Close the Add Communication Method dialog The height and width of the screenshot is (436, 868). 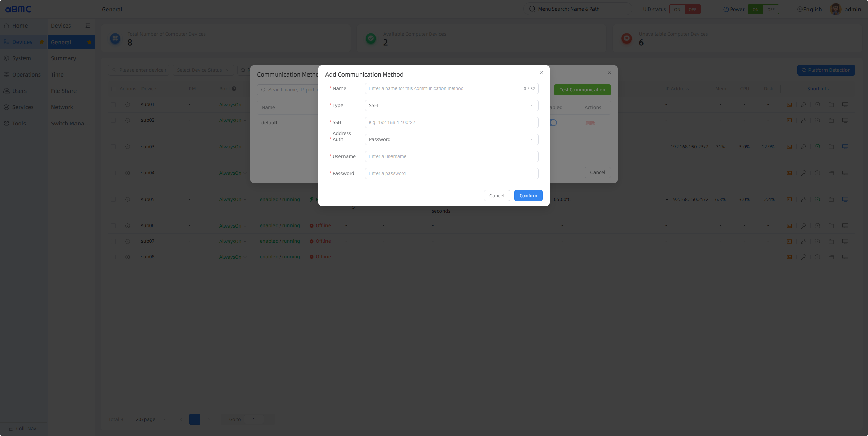(541, 73)
